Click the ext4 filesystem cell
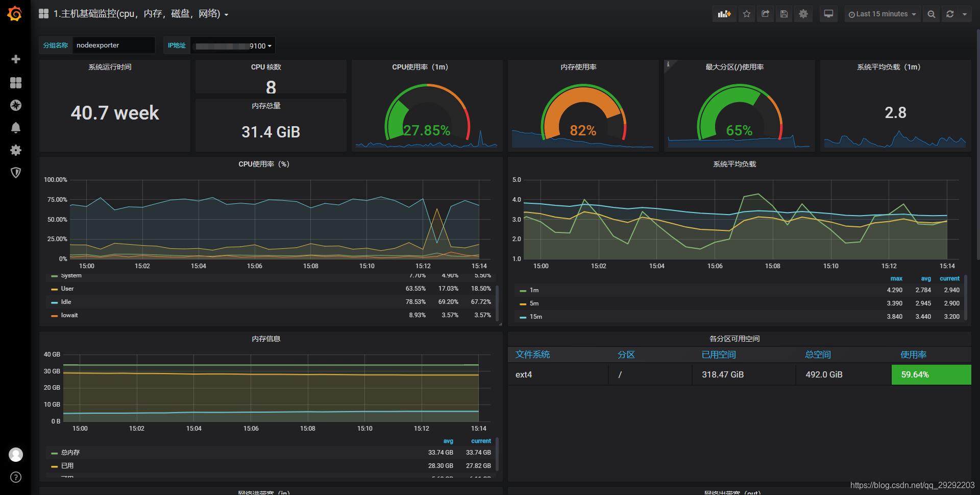980x495 pixels. (x=558, y=374)
